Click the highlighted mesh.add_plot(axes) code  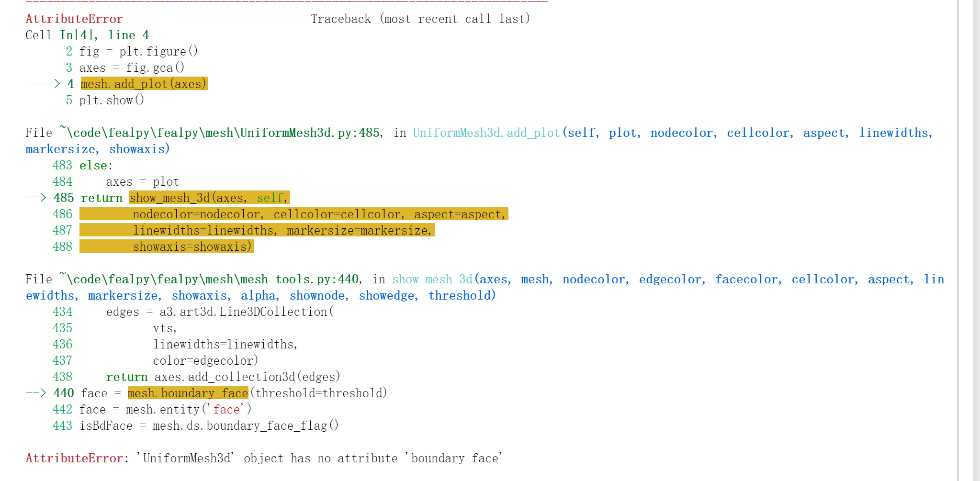click(144, 84)
